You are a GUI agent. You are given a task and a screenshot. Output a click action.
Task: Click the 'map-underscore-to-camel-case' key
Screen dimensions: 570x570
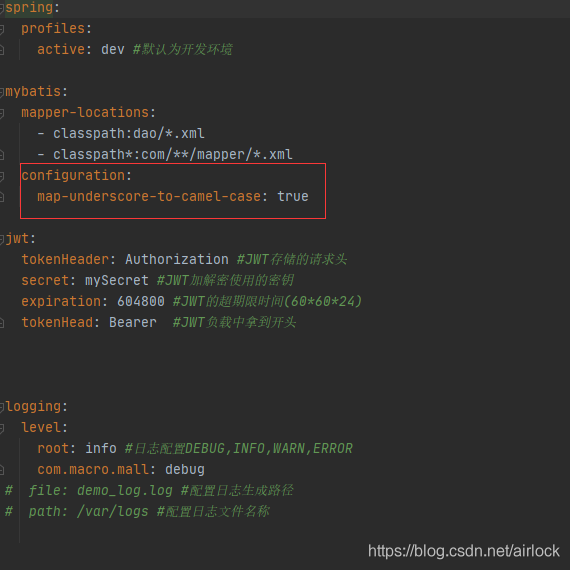click(149, 196)
